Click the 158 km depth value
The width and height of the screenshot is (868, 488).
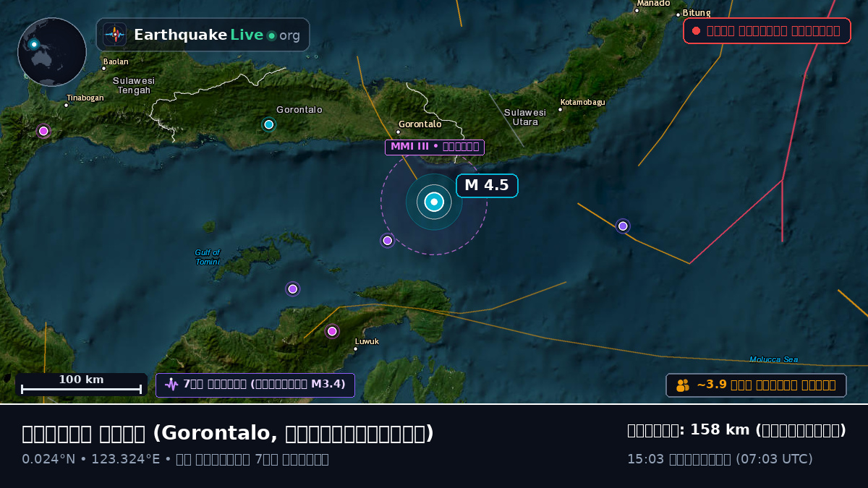pos(720,430)
